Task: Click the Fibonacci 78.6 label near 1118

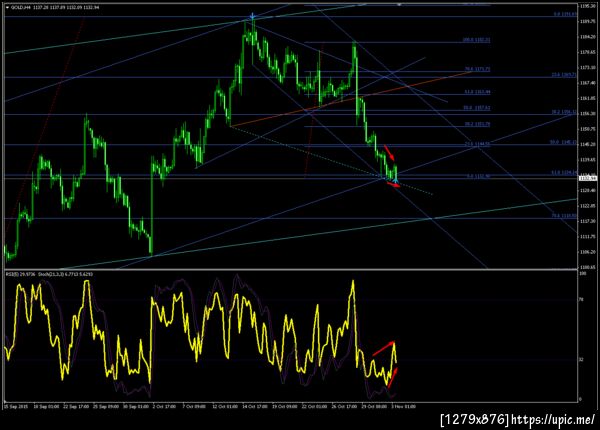Action: [x=564, y=216]
